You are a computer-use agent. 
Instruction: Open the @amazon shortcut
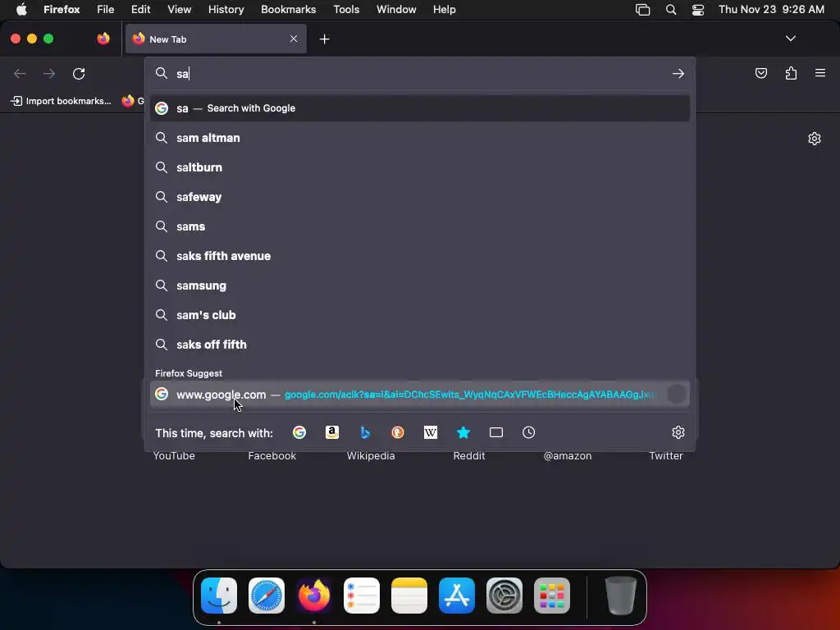(568, 455)
